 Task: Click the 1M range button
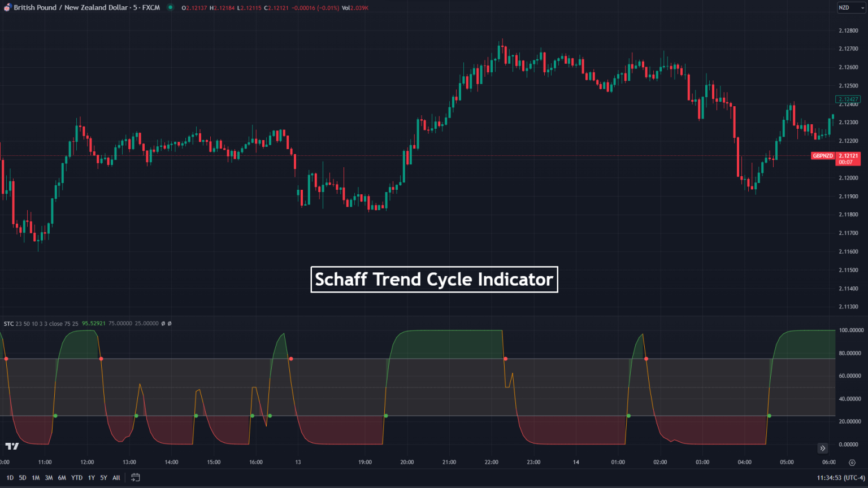coord(35,477)
